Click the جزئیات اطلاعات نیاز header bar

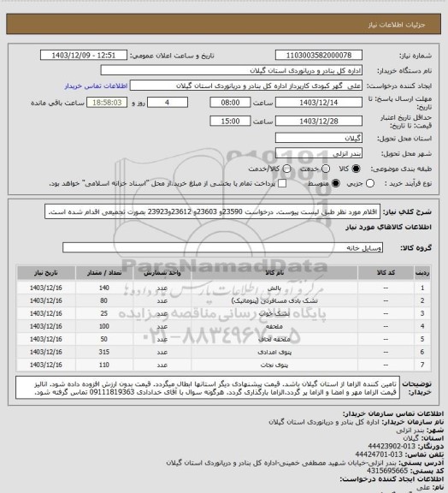[223, 24]
